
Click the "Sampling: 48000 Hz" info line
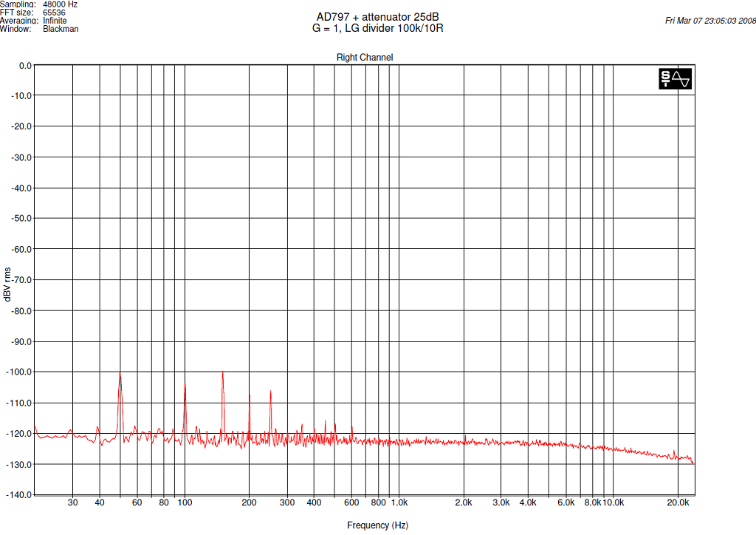(x=38, y=4)
